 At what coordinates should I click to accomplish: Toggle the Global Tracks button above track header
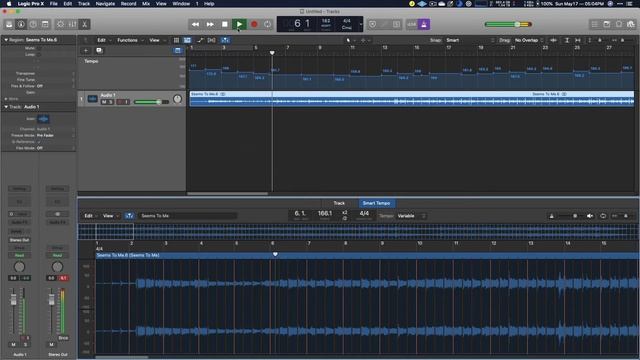[x=178, y=51]
